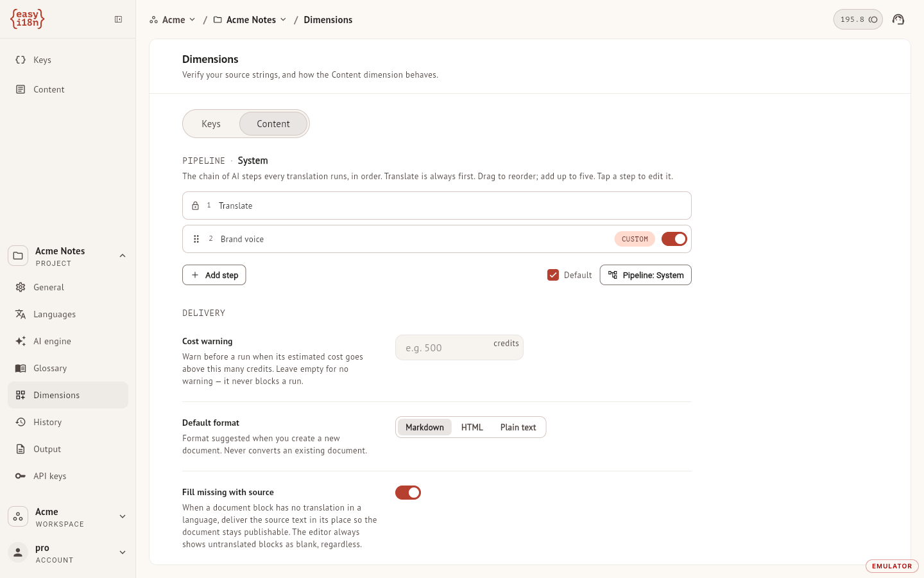Screen dimensions: 924x578
Task: Click the pro account avatar icon
Action: point(18,552)
